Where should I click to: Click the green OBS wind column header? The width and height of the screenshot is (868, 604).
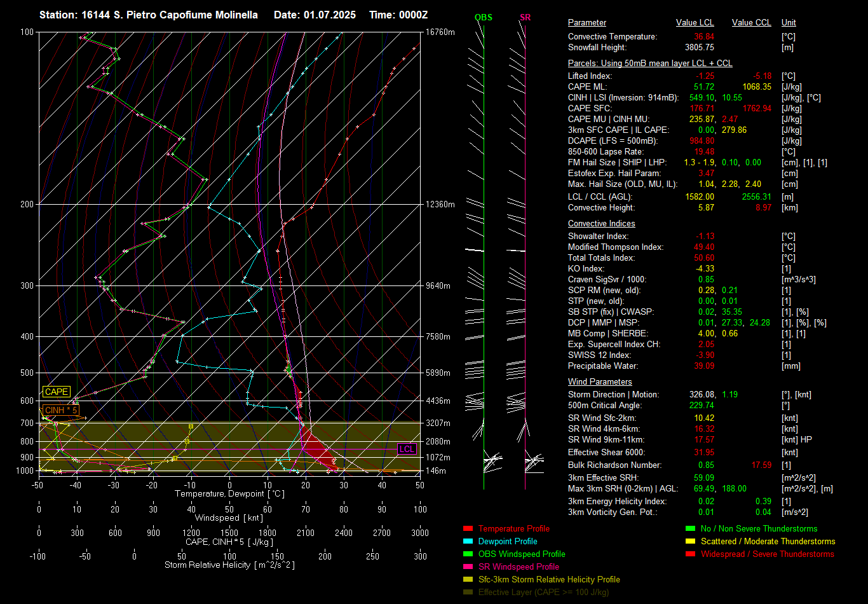coord(484,17)
